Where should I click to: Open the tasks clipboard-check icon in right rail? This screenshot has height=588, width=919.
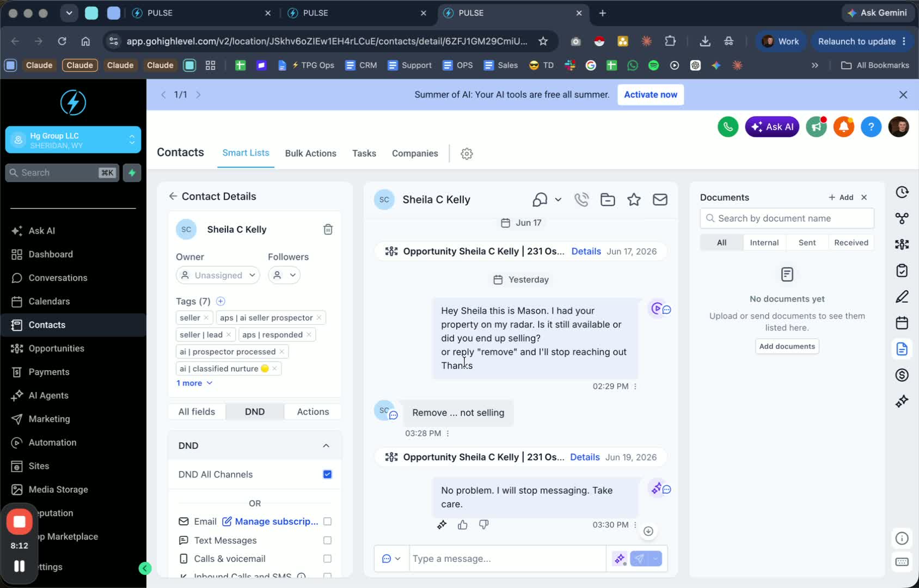pos(902,271)
